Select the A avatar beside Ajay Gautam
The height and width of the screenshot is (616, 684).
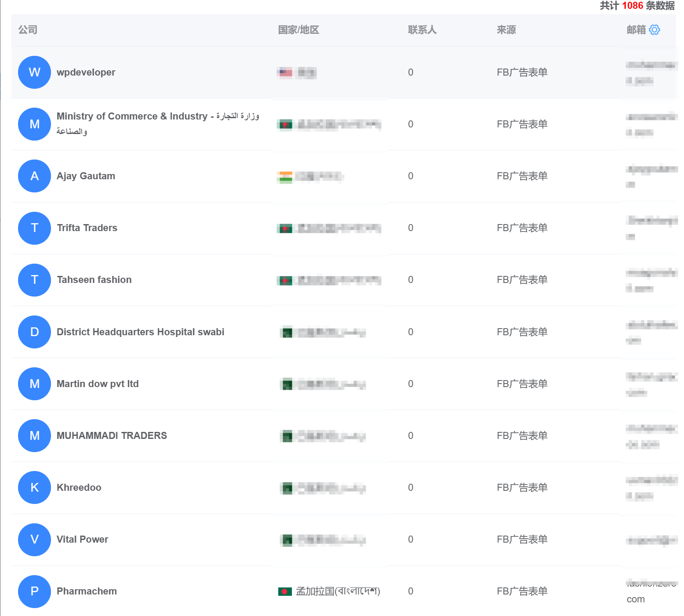pos(34,176)
